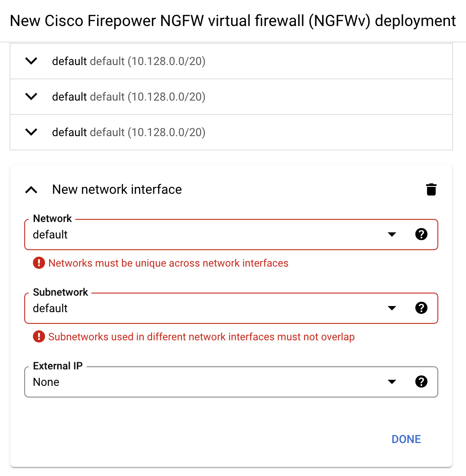The width and height of the screenshot is (466, 476).
Task: Open the Subnetwork dropdown arrow
Action: [x=392, y=308]
